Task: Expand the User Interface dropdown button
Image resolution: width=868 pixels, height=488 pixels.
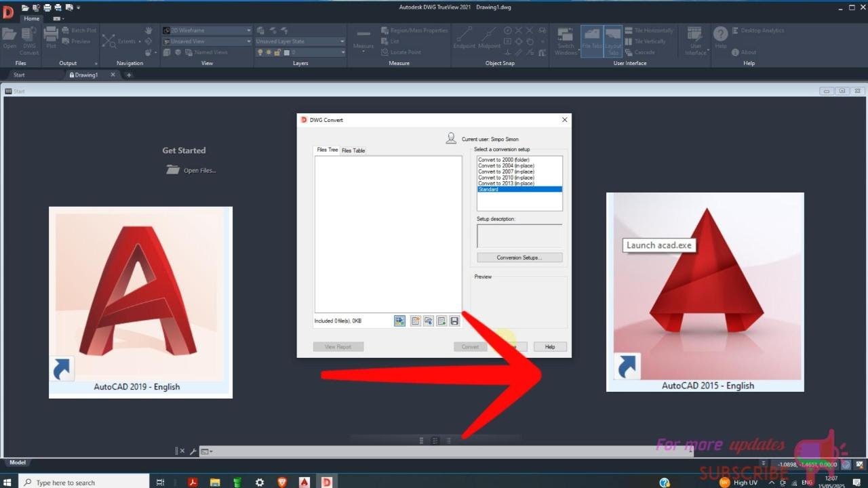Action: tap(696, 41)
